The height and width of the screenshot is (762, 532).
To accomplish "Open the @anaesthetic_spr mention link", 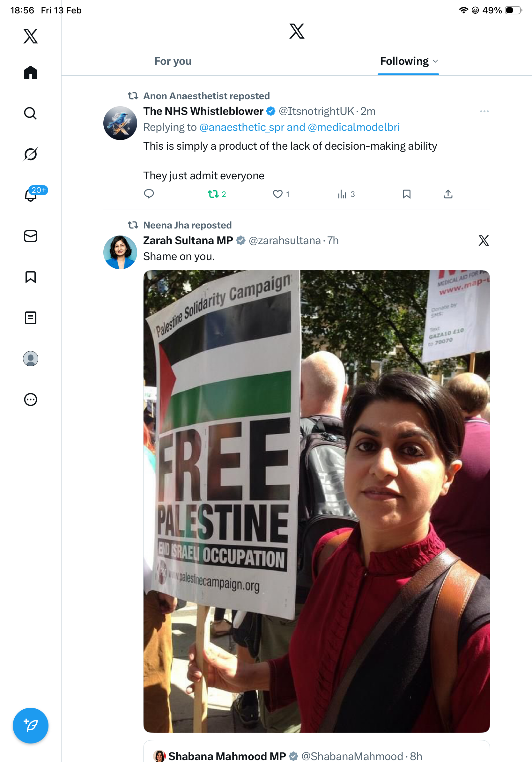I will point(242,127).
